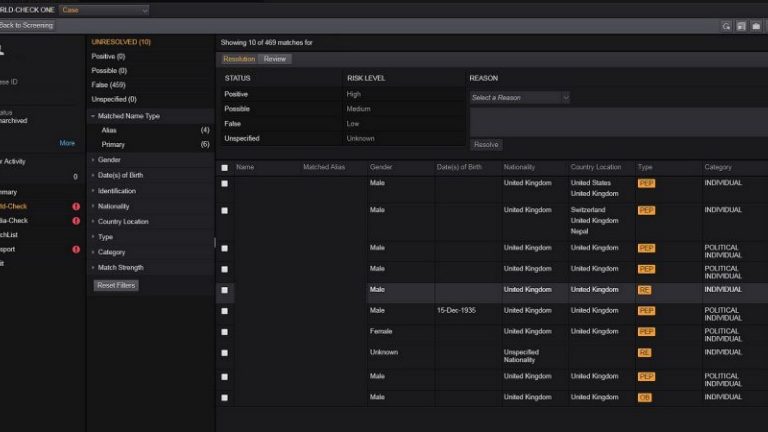Click the RE badge on the Unknown gender row

coord(644,353)
